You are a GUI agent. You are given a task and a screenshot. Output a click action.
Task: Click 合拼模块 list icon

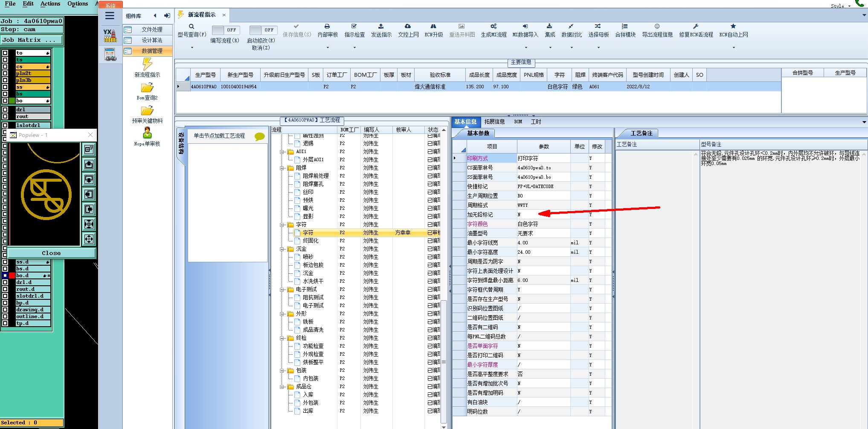[625, 26]
